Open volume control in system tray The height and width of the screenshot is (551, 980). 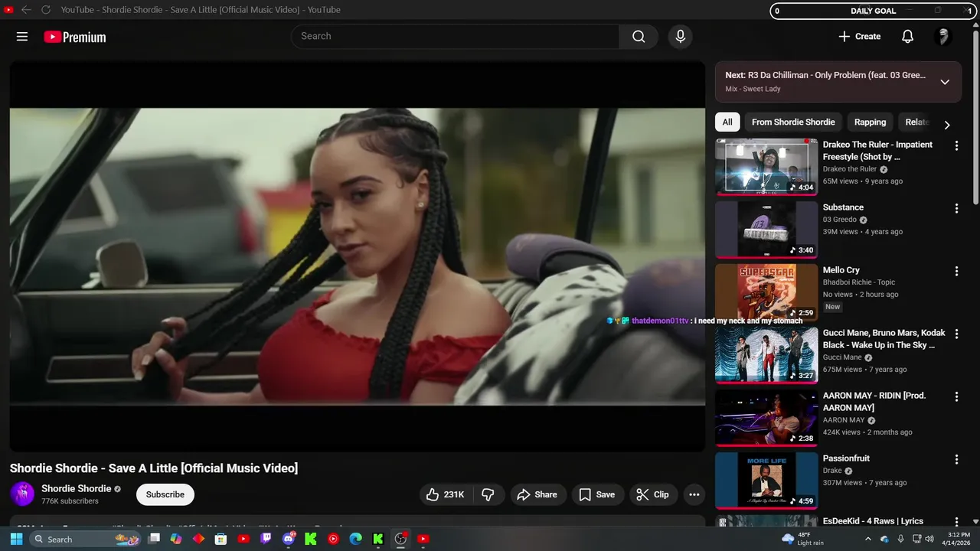929,539
